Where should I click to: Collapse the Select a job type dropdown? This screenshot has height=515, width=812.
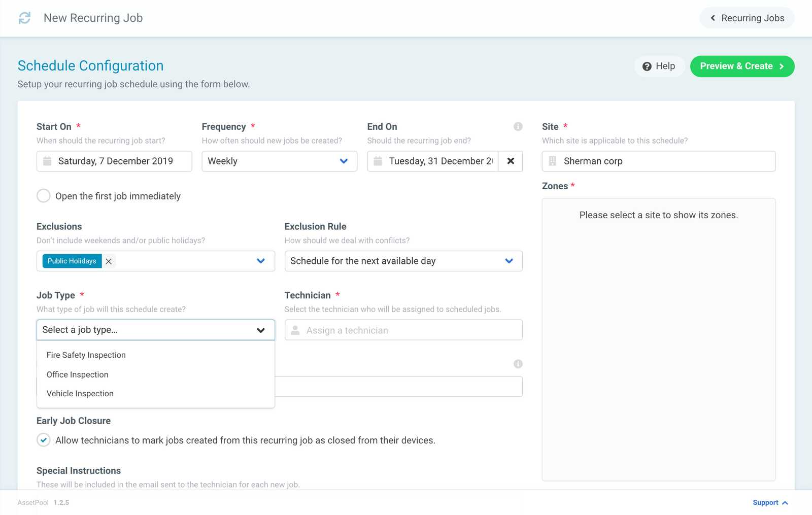click(156, 330)
